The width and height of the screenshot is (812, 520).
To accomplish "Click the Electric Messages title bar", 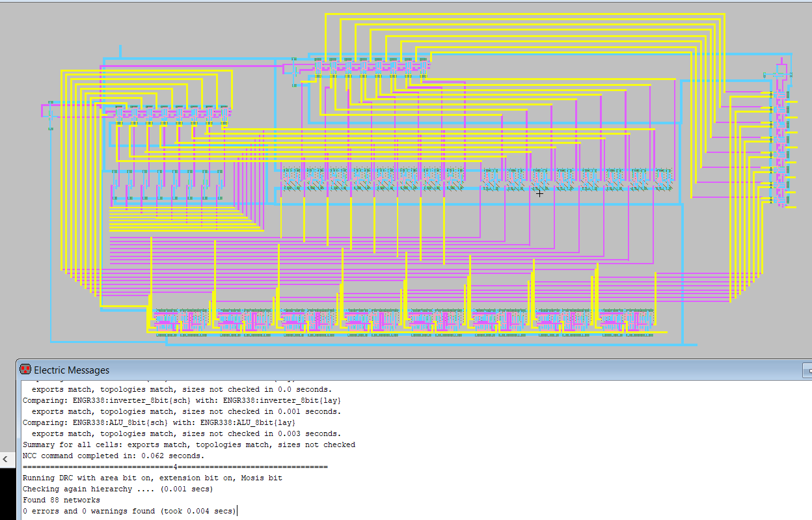I will 390,370.
